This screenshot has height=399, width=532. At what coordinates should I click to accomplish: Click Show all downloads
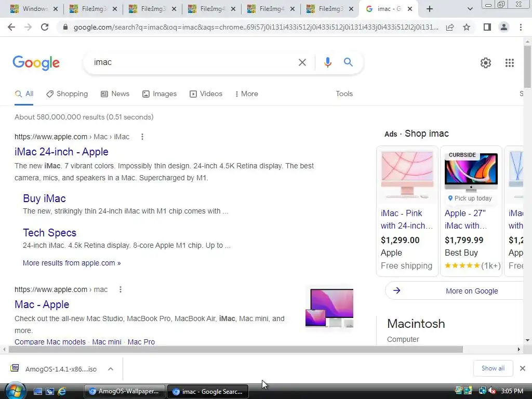point(493,368)
